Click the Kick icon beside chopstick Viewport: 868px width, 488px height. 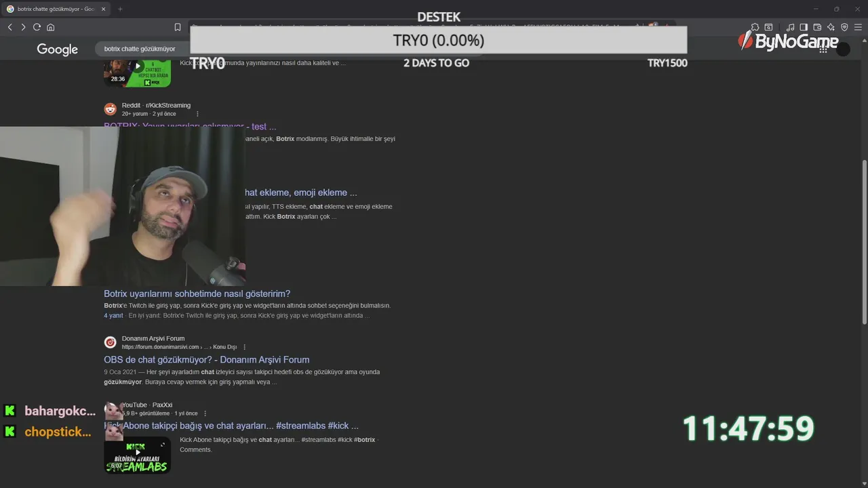coord(10,432)
